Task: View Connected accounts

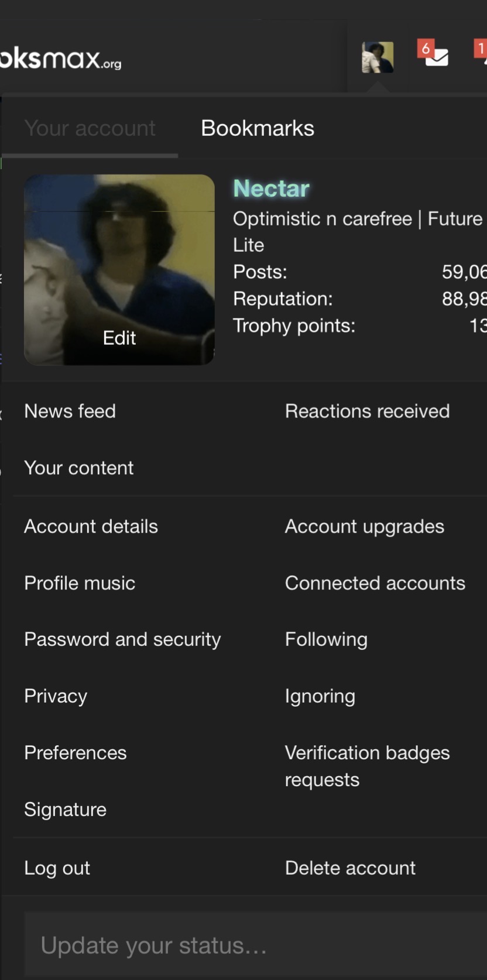Action: [x=375, y=583]
